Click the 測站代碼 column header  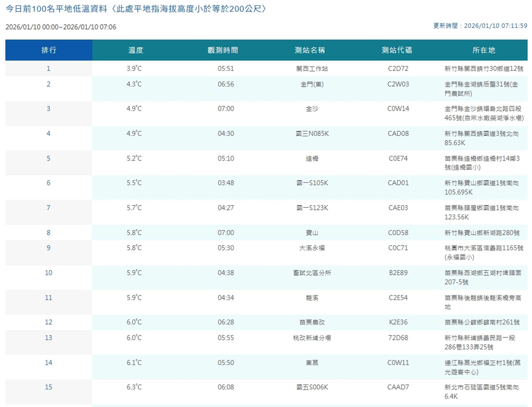(x=397, y=50)
